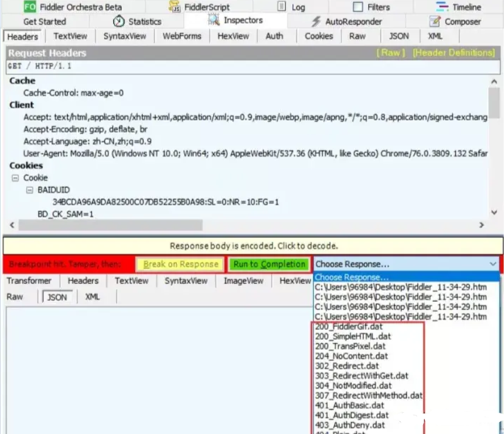
Task: Open the response TextView tab
Action: [132, 280]
